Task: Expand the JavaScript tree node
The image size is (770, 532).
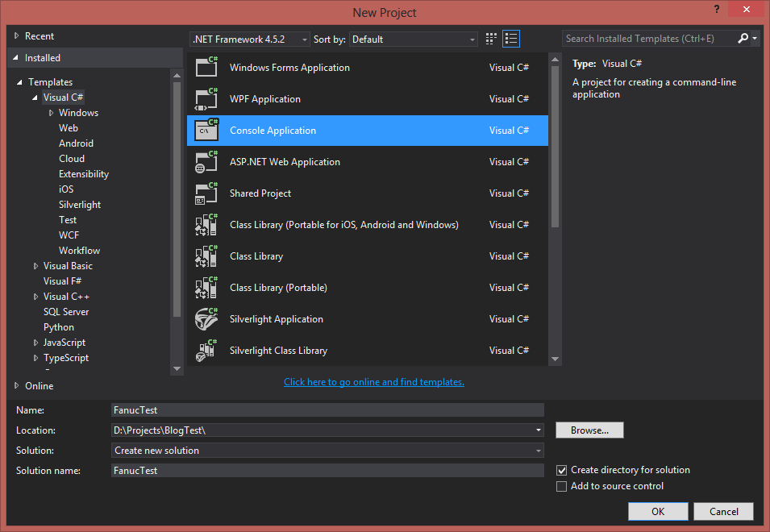Action: tap(35, 343)
